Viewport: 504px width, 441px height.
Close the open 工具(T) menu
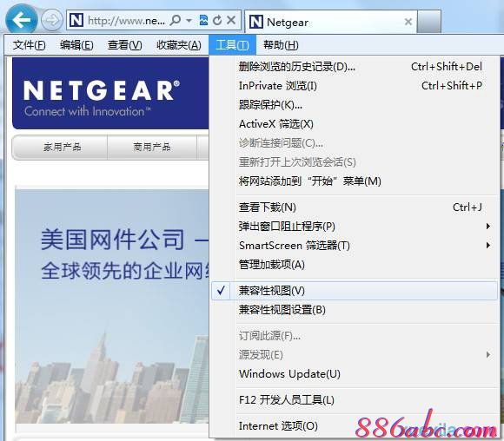point(232,45)
